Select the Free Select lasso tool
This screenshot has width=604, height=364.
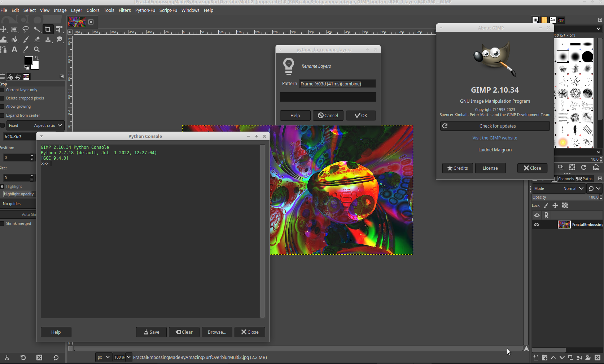tap(26, 30)
